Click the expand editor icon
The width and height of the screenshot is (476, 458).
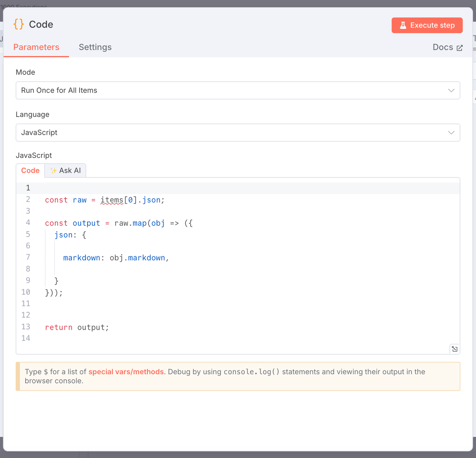(x=454, y=349)
